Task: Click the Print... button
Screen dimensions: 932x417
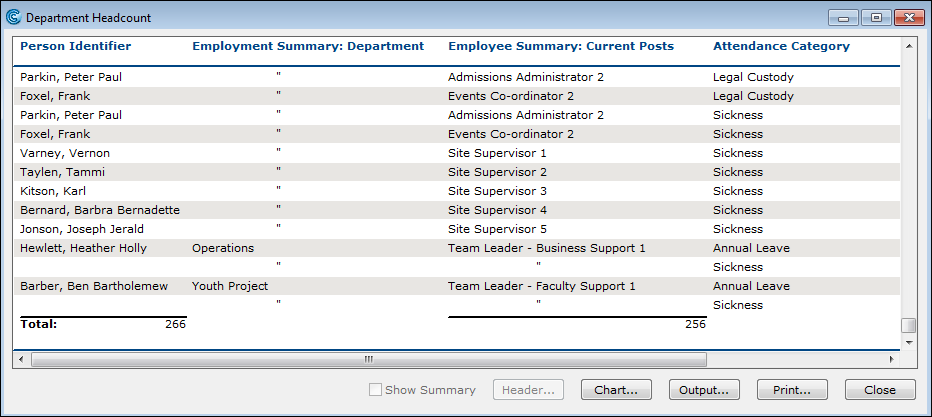Action: 792,390
